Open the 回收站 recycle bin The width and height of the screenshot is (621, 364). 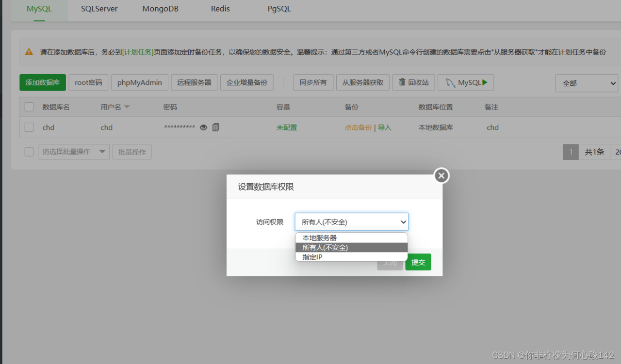[x=413, y=82]
